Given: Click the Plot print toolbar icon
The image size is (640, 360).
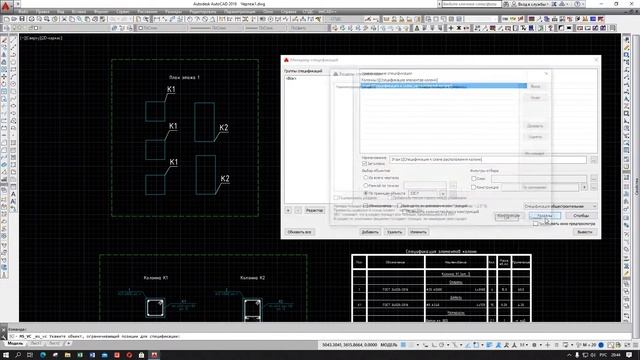Looking at the screenshot, I should click(x=31, y=19).
